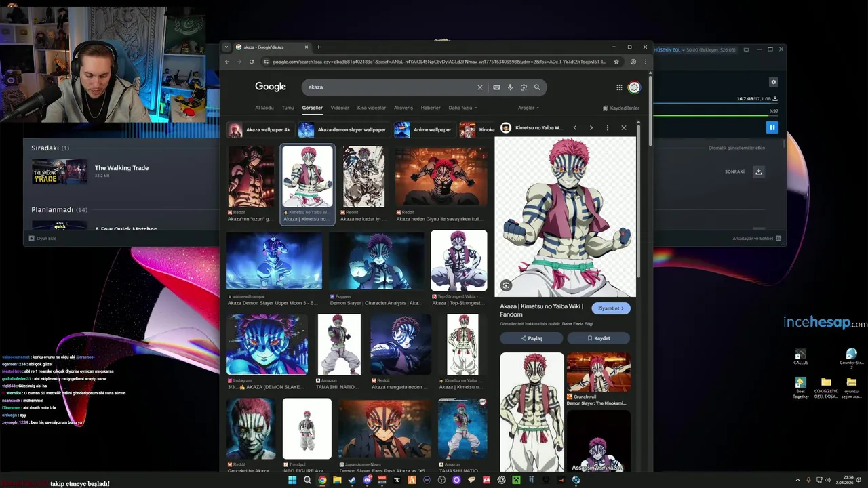Open preview panel more options menu
868x488 pixels.
pos(608,128)
